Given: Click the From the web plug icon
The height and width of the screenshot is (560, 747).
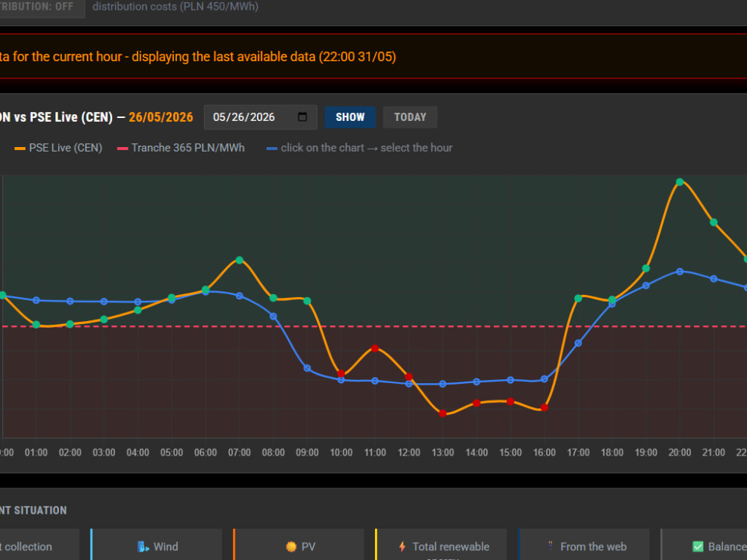Looking at the screenshot, I should (551, 546).
